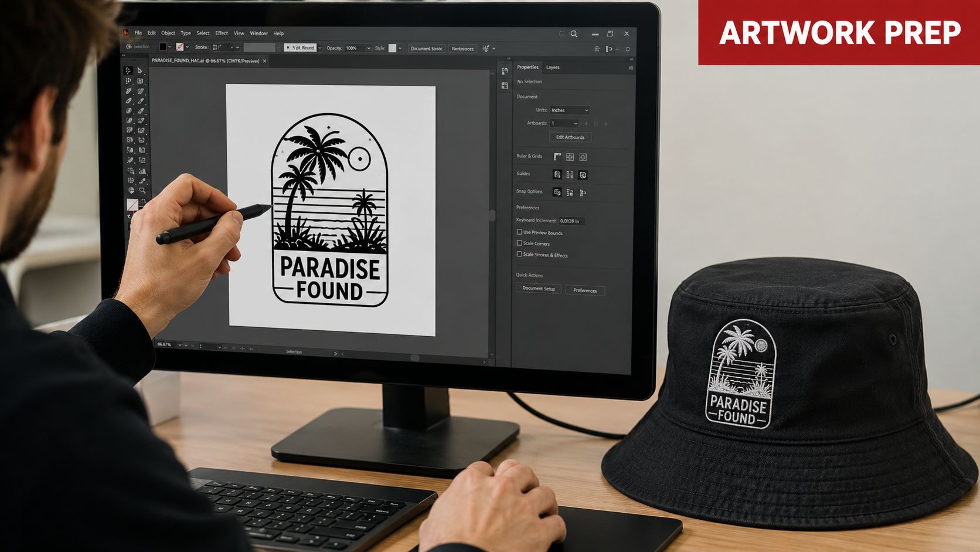Open the Effect menu
This screenshot has width=980, height=552.
(222, 33)
